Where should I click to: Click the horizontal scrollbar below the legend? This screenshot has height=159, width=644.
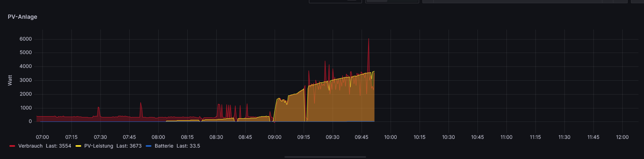point(325,157)
